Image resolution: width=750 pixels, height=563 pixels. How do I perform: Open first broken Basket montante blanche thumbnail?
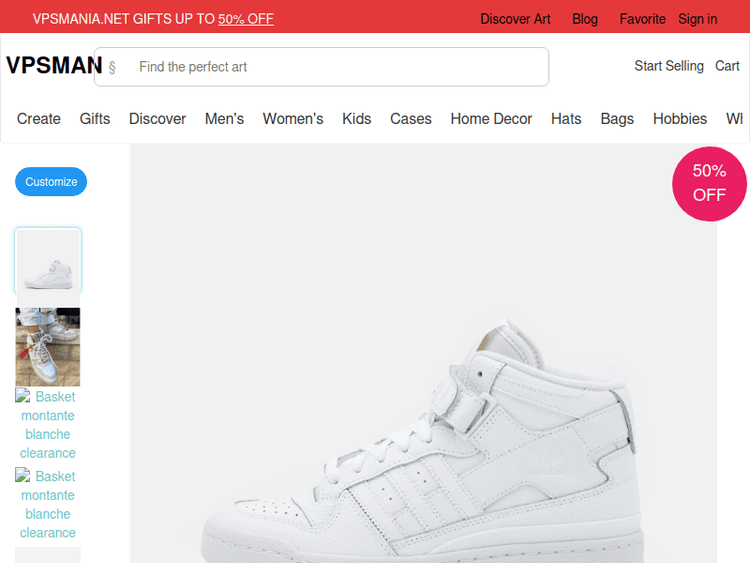pos(48,425)
